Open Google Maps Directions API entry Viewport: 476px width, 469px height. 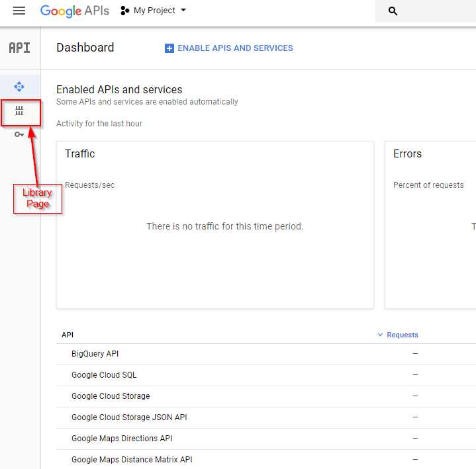[122, 439]
